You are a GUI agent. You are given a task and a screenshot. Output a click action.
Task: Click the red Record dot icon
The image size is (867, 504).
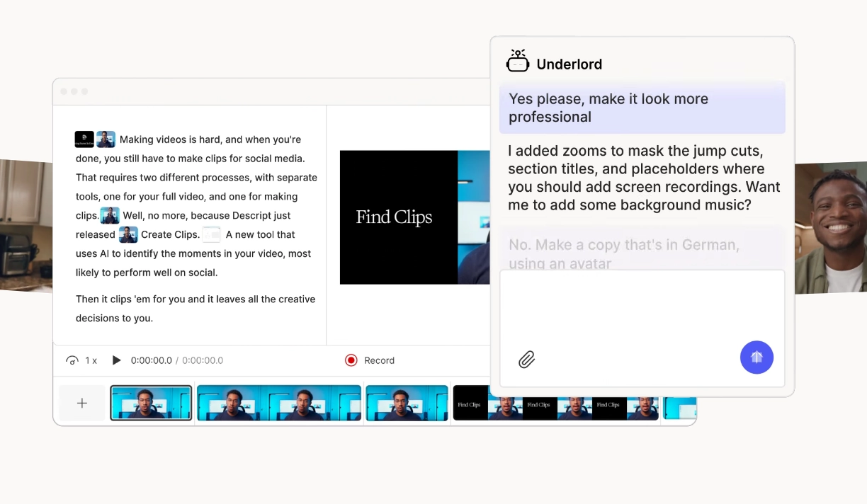point(351,360)
